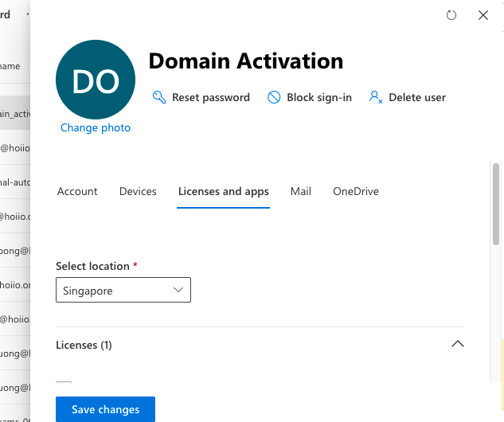
Task: Click the DO avatar circle
Action: [96, 80]
